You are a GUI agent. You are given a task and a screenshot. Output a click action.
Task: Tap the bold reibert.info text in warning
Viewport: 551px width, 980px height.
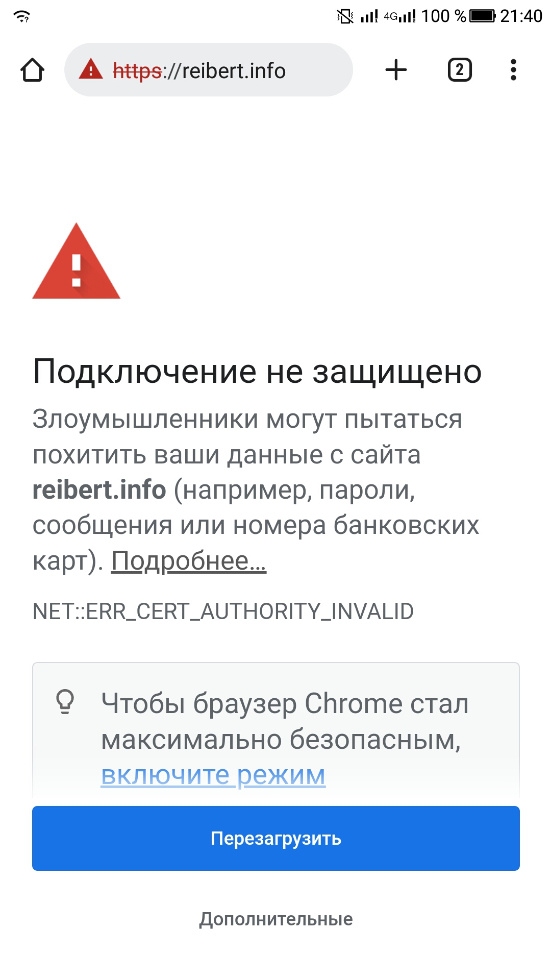(x=99, y=489)
